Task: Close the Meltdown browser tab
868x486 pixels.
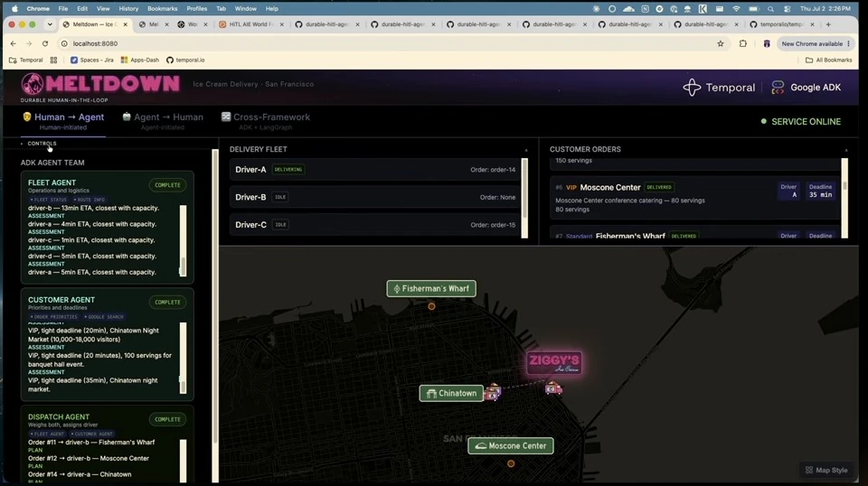Action: pyautogui.click(x=125, y=24)
